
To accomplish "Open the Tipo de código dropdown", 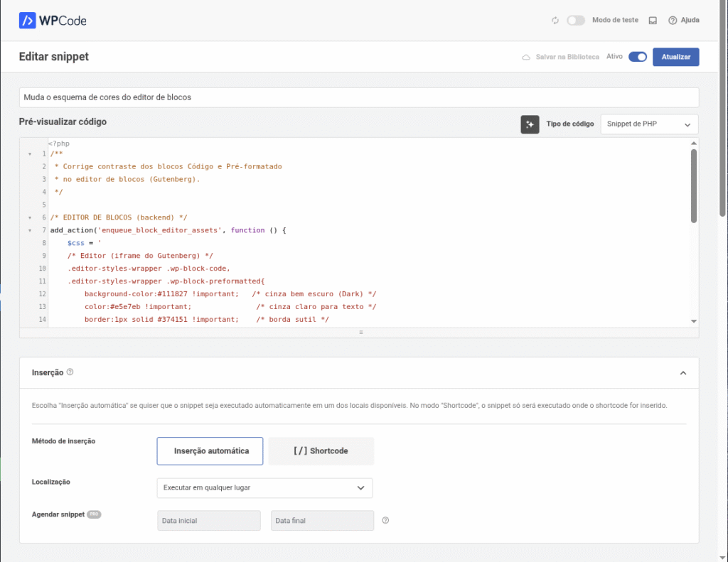I will pos(649,124).
